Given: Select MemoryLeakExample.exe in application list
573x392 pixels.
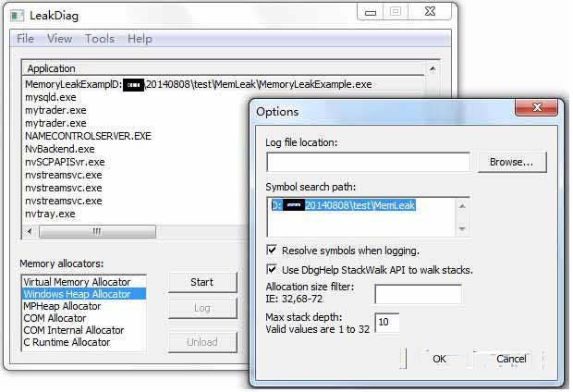Looking at the screenshot, I should pyautogui.click(x=199, y=84).
